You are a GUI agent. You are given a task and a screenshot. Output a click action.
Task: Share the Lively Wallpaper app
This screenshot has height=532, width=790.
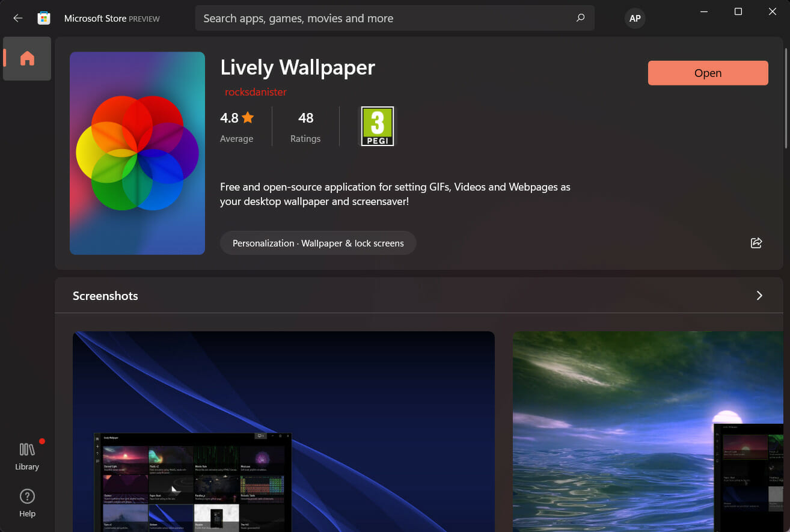[756, 243]
